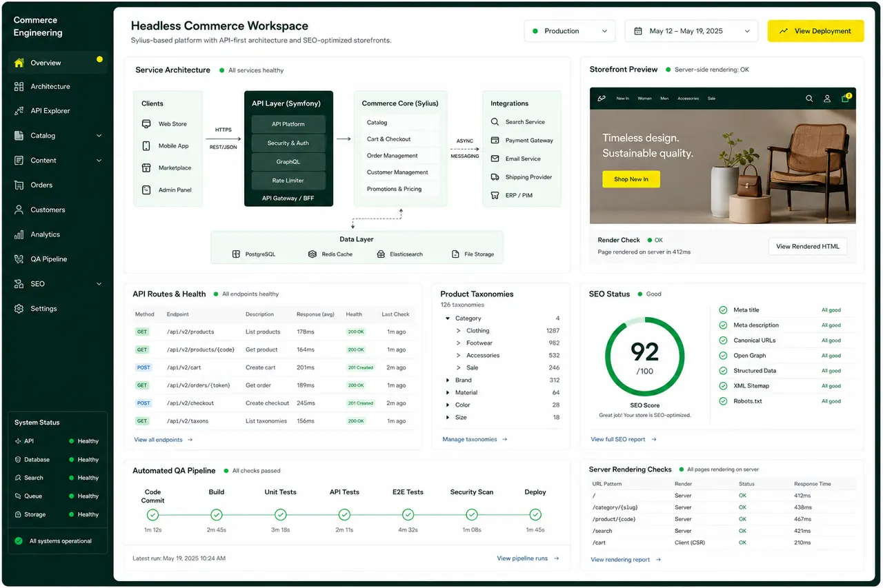Open View full SEO report link
This screenshot has width=883, height=588.
pyautogui.click(x=624, y=440)
